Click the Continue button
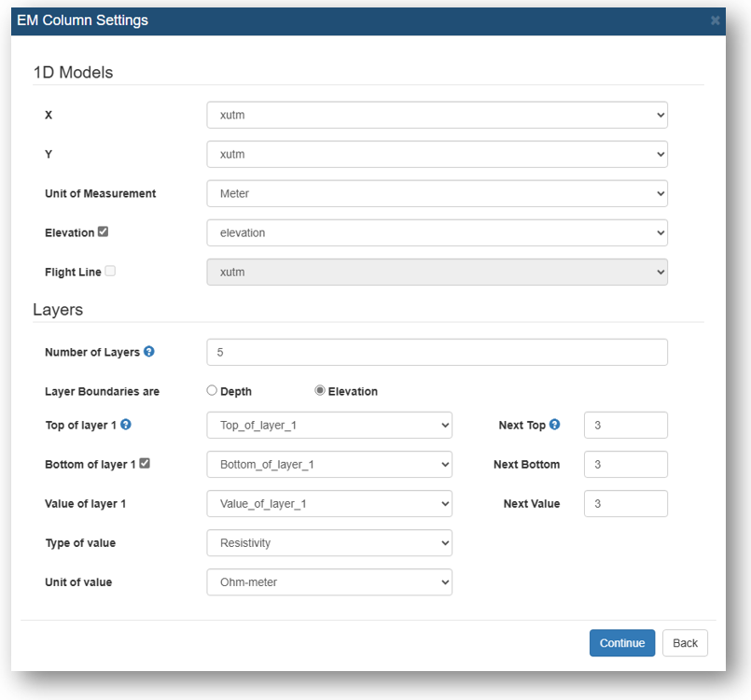The height and width of the screenshot is (700, 751). pyautogui.click(x=622, y=643)
